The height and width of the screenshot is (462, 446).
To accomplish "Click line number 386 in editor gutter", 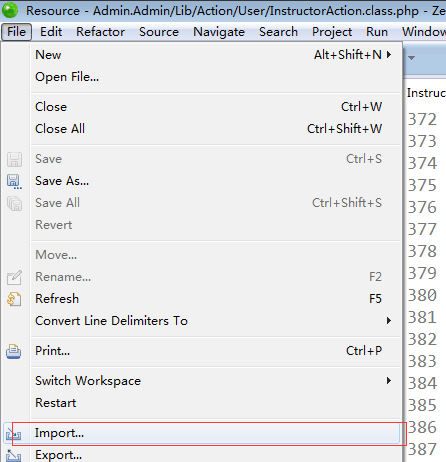I will [422, 427].
